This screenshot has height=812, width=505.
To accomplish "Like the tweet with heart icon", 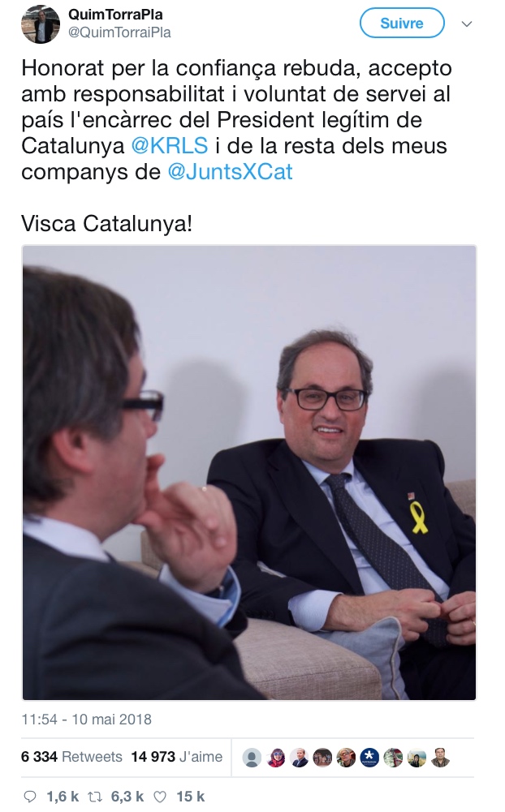I will (x=162, y=797).
